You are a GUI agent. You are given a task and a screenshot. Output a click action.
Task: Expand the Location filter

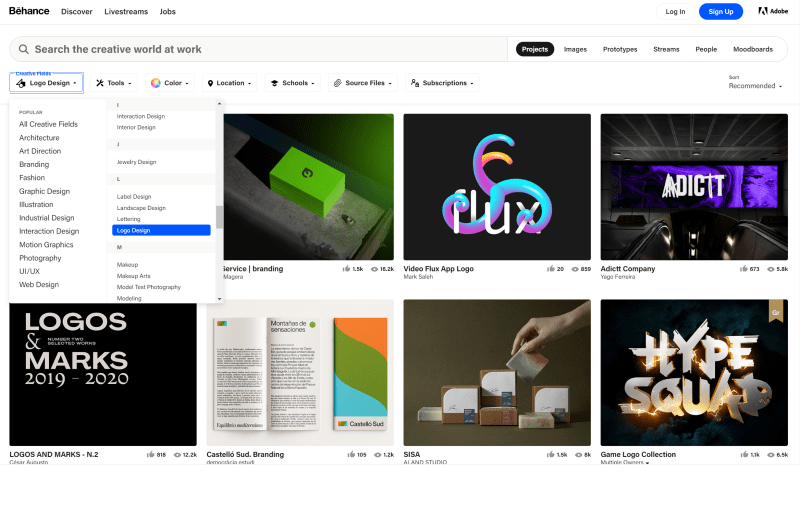tap(230, 83)
